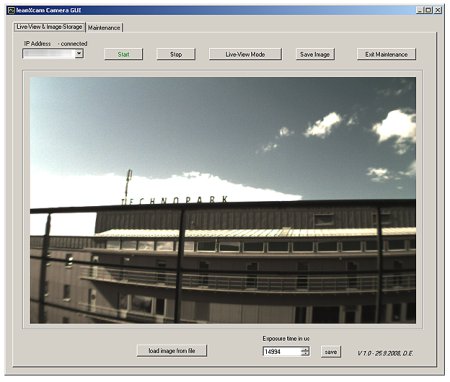Maximize the leanXcam Camera GUI window
Screen dimensions: 450x382
click(x=428, y=10)
